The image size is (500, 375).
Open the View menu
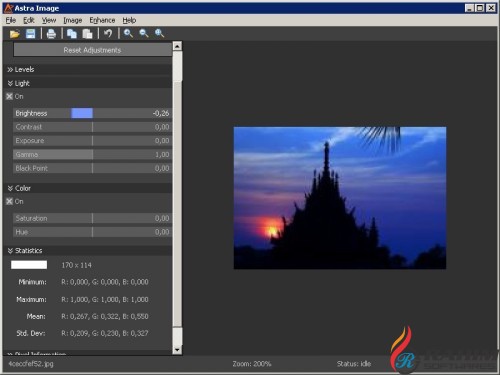pyautogui.click(x=49, y=20)
